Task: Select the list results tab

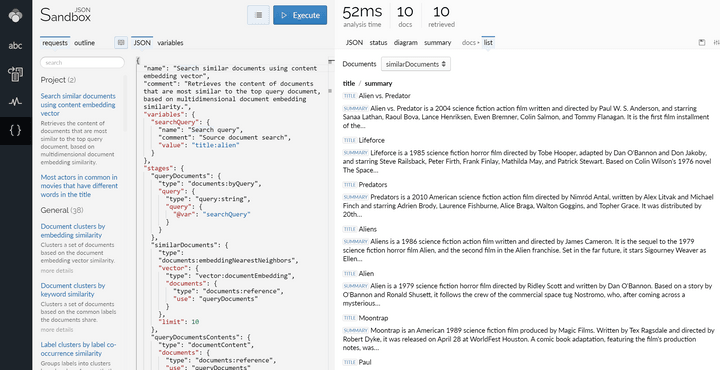Action: pyautogui.click(x=488, y=42)
